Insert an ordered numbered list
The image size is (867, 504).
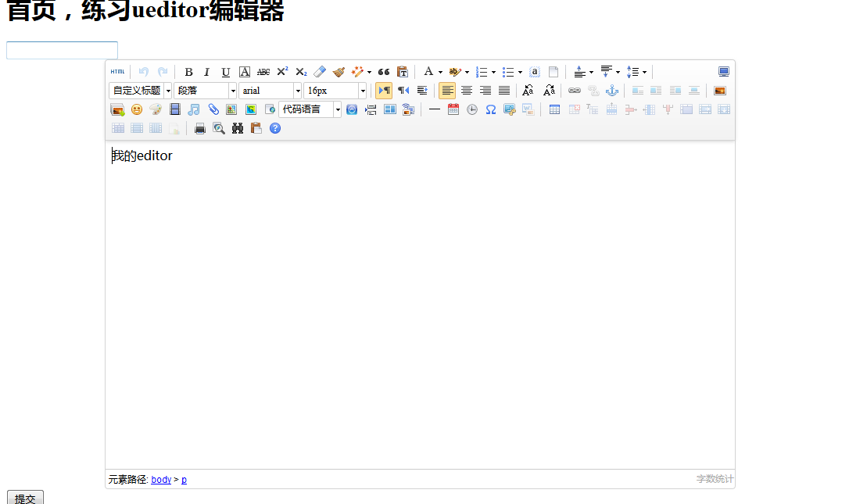482,72
